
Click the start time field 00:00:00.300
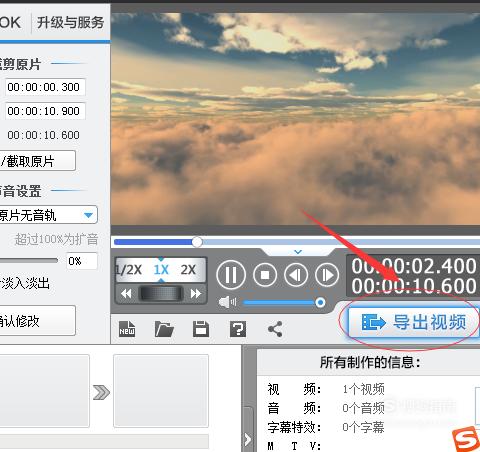[45, 87]
